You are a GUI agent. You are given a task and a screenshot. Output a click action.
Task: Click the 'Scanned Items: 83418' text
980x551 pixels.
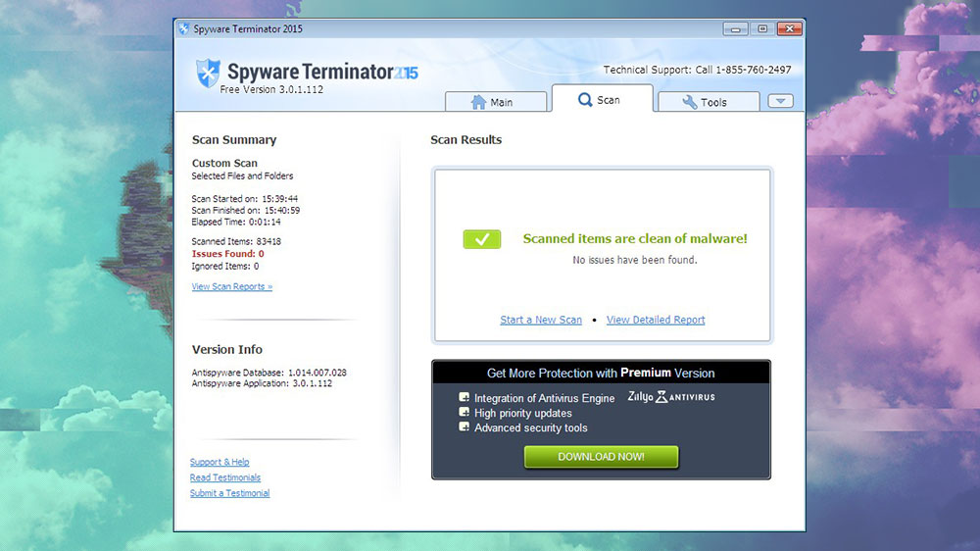236,241
